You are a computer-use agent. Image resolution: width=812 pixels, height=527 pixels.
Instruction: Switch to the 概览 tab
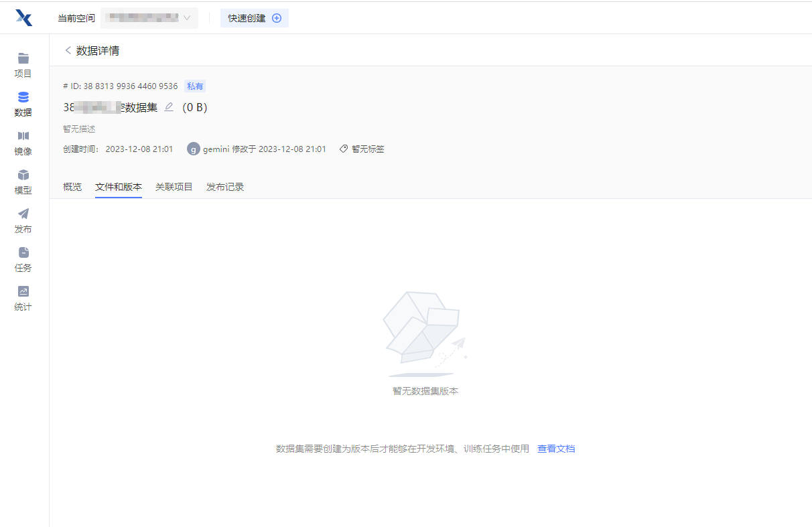coord(72,187)
